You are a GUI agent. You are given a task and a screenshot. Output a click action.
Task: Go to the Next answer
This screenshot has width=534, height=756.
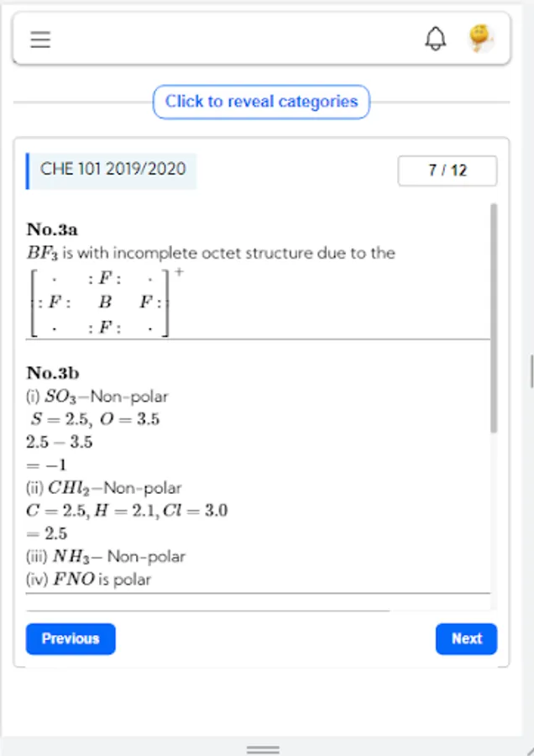[x=466, y=639]
